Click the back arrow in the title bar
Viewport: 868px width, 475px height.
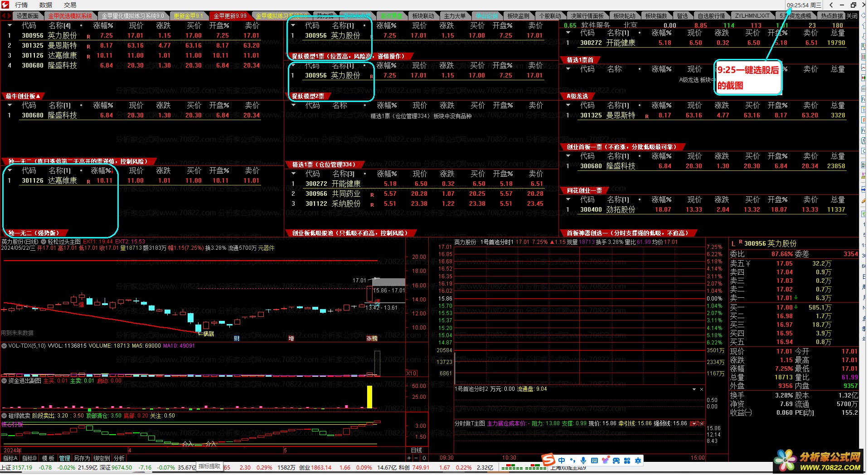(x=831, y=5)
